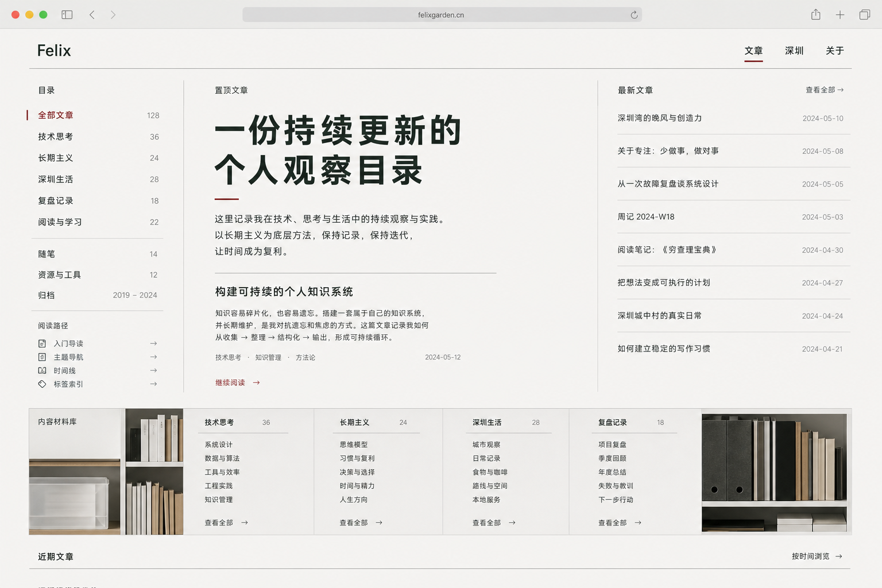Toggle the Safari sidebar icon
The width and height of the screenshot is (882, 588).
click(x=67, y=15)
